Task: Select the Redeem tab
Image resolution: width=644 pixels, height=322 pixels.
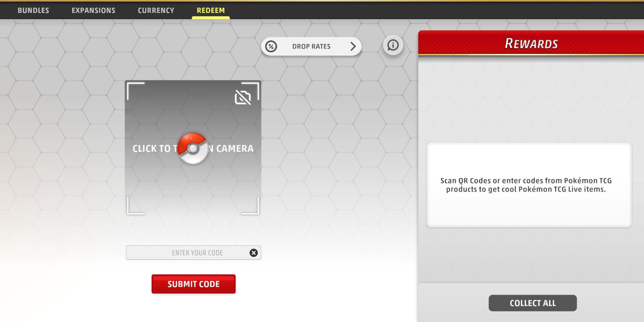Action: point(211,10)
